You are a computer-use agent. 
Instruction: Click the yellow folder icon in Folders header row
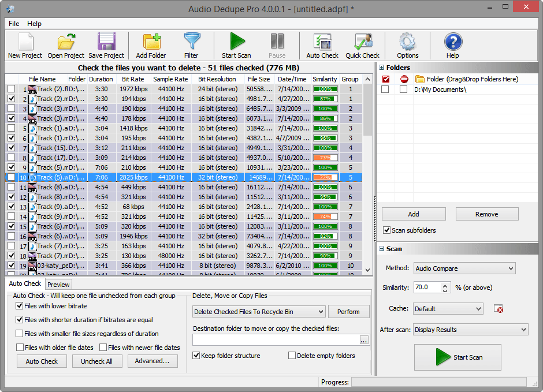click(x=420, y=79)
